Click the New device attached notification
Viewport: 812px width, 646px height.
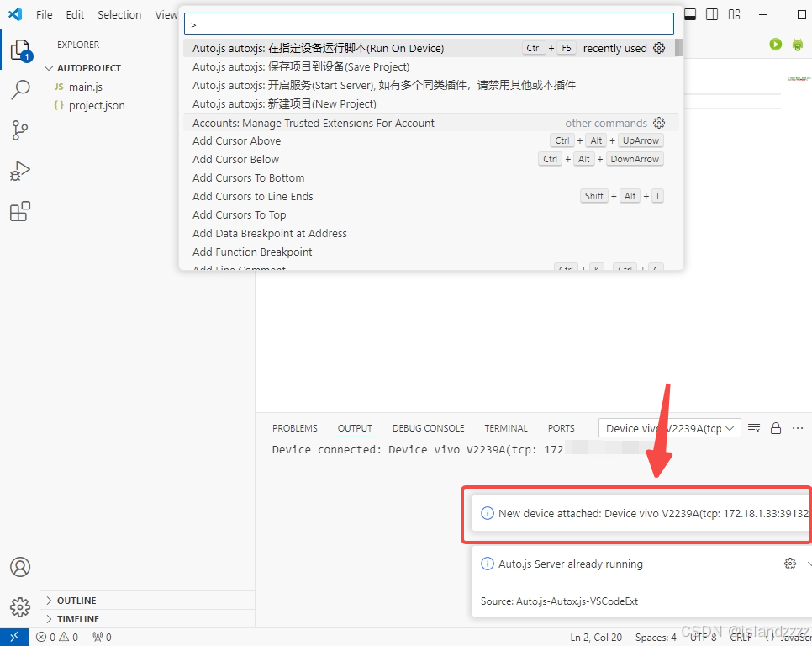[x=641, y=513]
